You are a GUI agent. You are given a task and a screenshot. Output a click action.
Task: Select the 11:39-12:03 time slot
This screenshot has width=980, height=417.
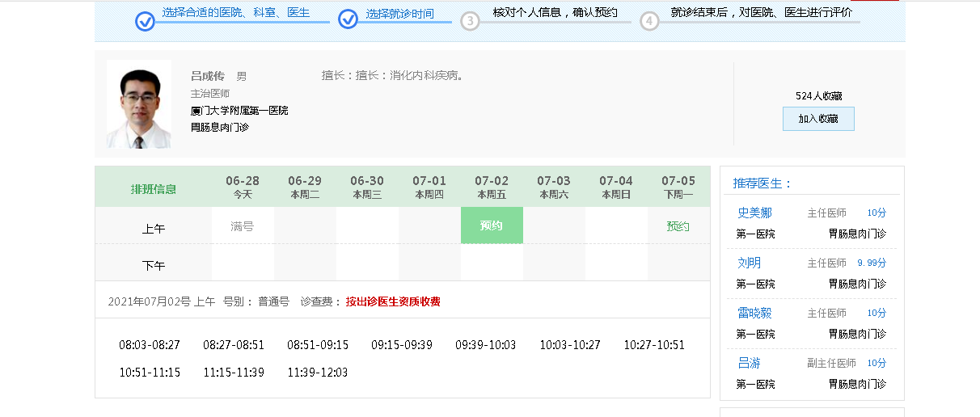318,373
